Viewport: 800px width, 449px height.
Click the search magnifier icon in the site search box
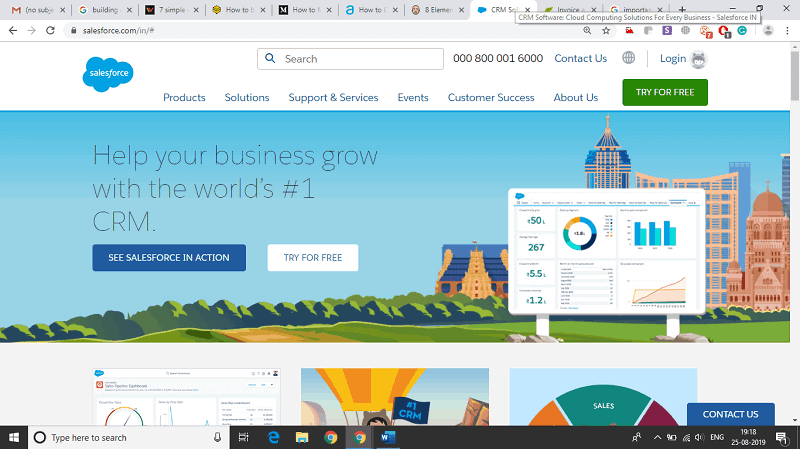(270, 59)
